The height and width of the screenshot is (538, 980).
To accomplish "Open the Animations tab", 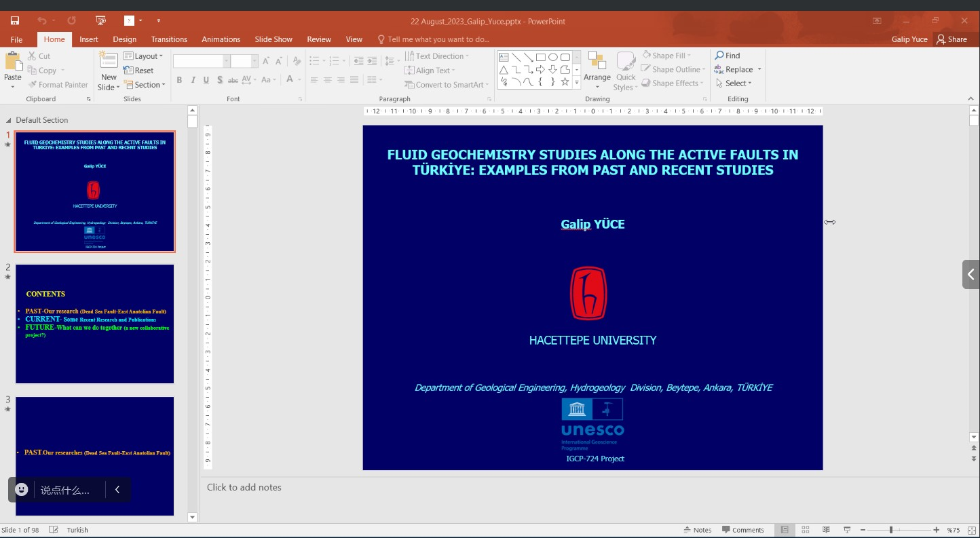I will [221, 39].
